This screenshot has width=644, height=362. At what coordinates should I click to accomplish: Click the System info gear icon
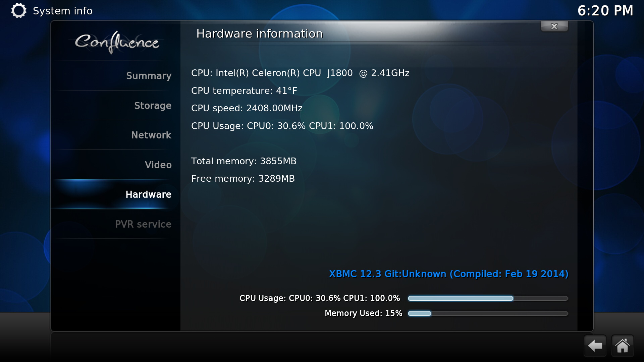(x=18, y=10)
